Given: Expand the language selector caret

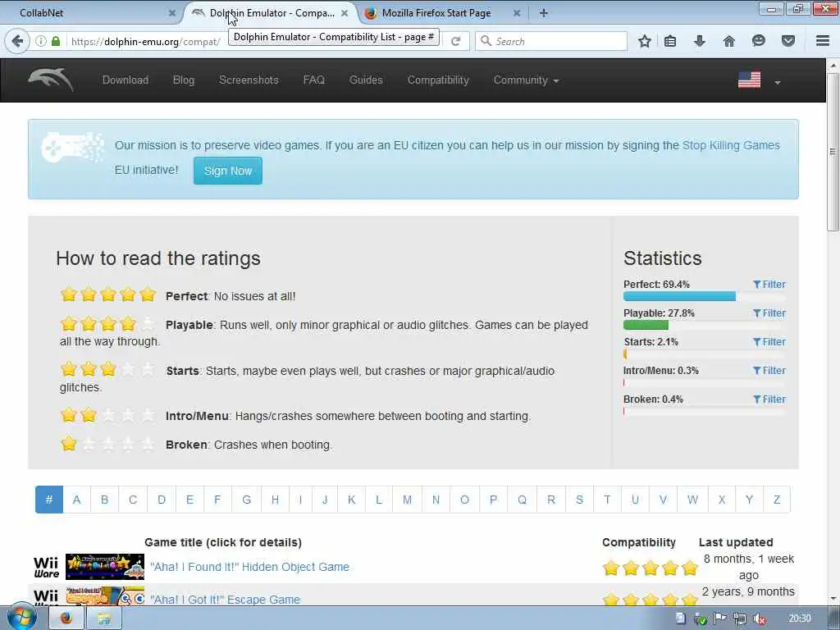Looking at the screenshot, I should (x=778, y=82).
